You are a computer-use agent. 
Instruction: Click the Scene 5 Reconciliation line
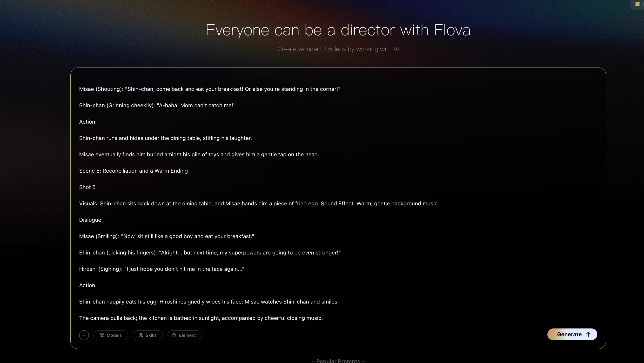pos(133,171)
